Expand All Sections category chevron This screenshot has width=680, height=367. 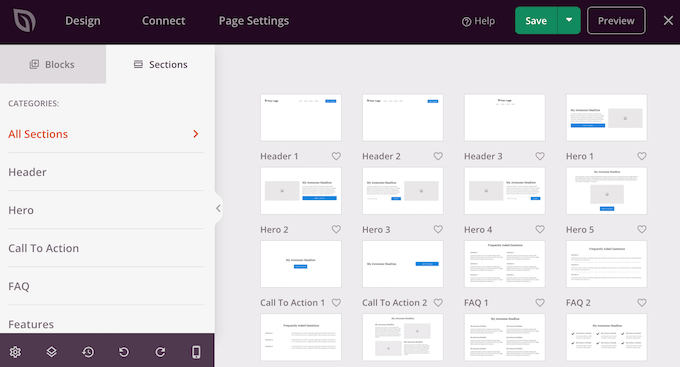(196, 134)
